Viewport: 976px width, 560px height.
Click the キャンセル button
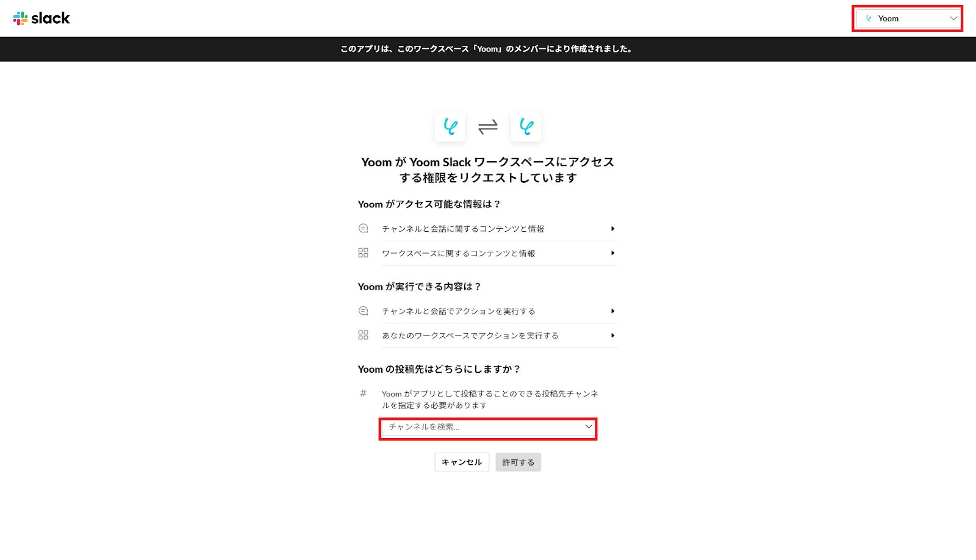click(462, 462)
